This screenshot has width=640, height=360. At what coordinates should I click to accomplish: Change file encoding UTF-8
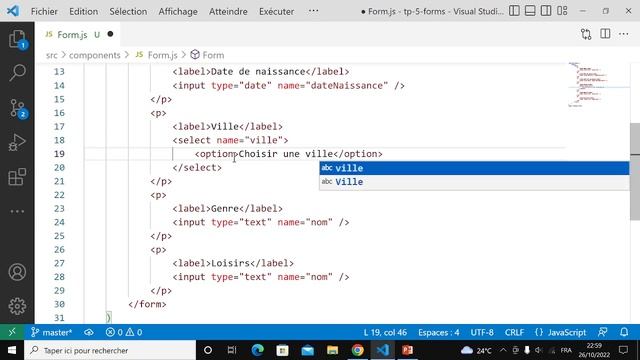[x=482, y=332]
